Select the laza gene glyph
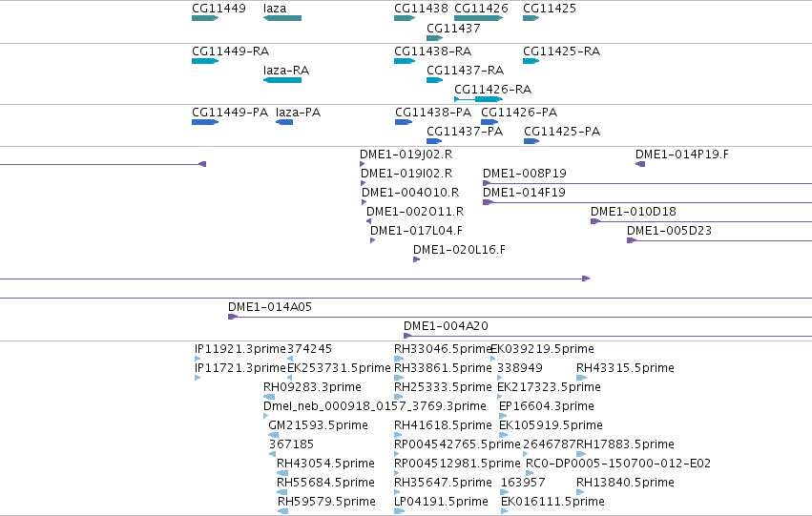 282,18
